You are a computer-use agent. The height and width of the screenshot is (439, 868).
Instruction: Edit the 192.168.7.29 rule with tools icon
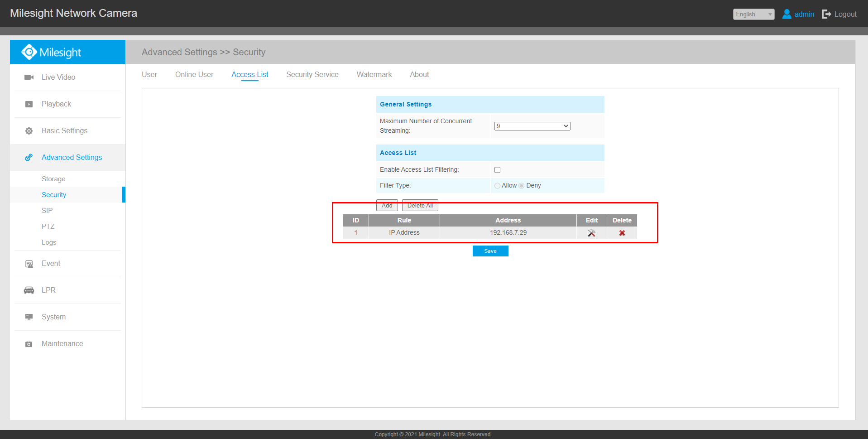click(x=592, y=233)
